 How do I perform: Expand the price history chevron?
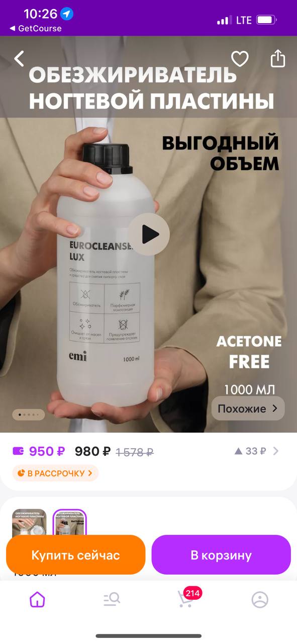pos(275,451)
